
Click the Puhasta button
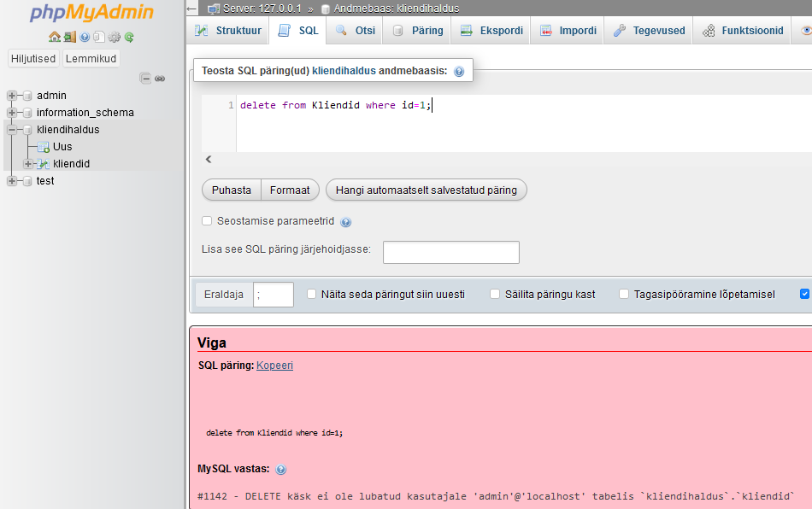[232, 190]
